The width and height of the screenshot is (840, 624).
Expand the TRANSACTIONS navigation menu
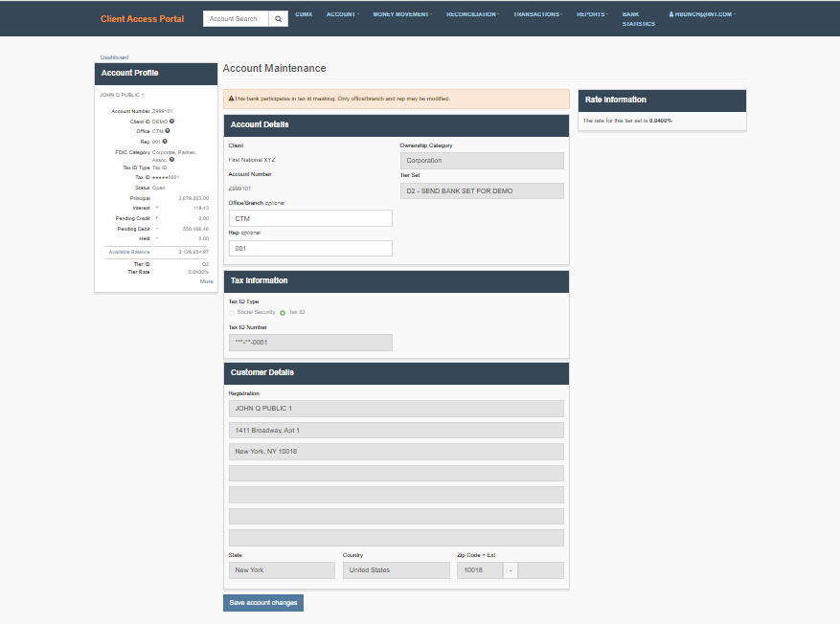tap(538, 14)
